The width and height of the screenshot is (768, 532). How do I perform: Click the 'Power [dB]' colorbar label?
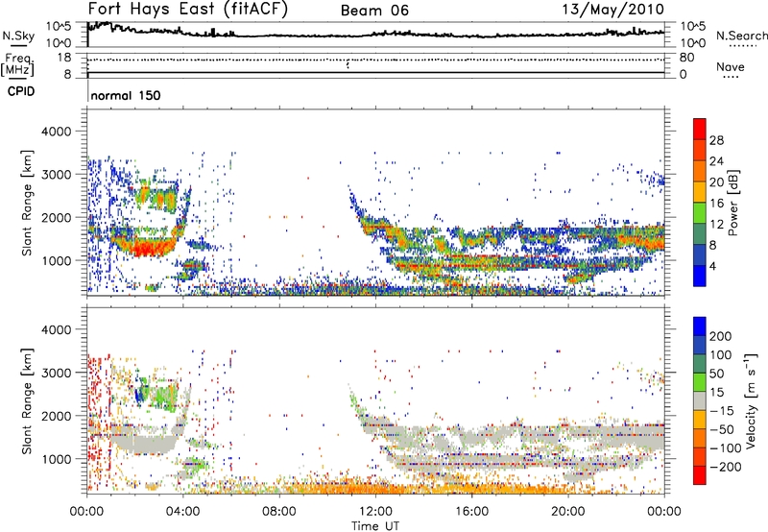pyautogui.click(x=732, y=203)
